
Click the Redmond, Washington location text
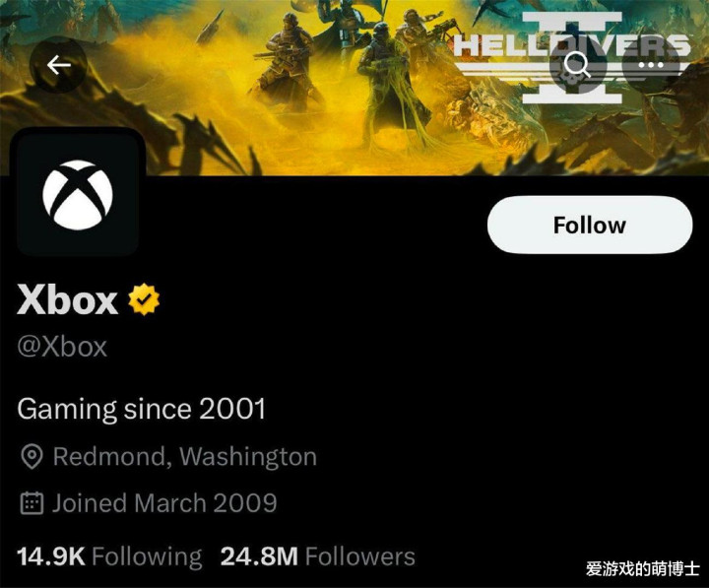tap(185, 457)
